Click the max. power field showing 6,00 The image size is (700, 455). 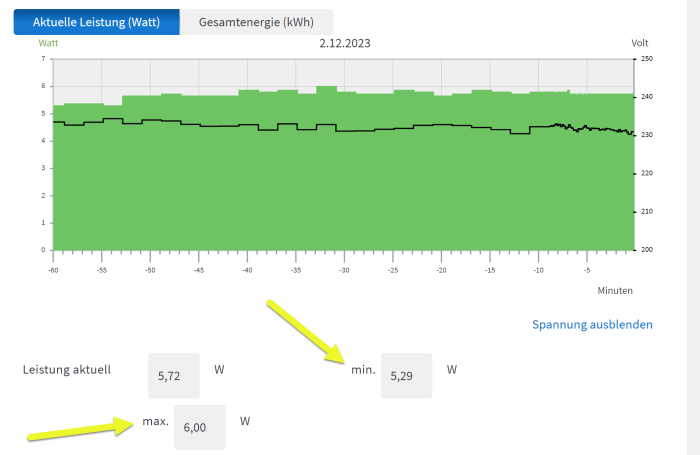199,427
